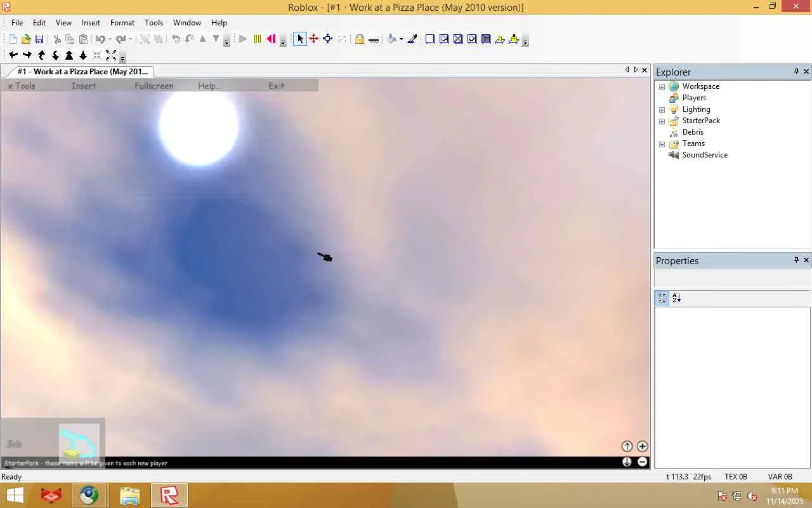
Task: Open the File menu
Action: (x=17, y=23)
